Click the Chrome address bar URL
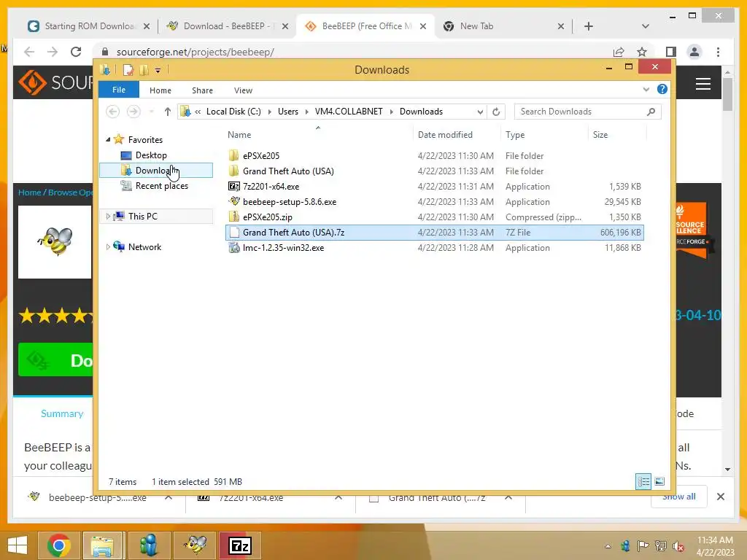The image size is (747, 560). click(195, 52)
